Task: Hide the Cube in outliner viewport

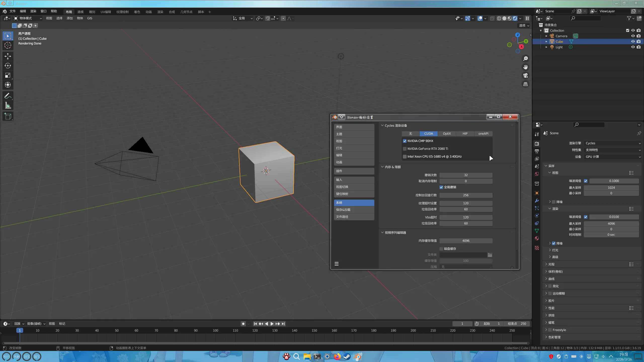Action: coord(633,41)
